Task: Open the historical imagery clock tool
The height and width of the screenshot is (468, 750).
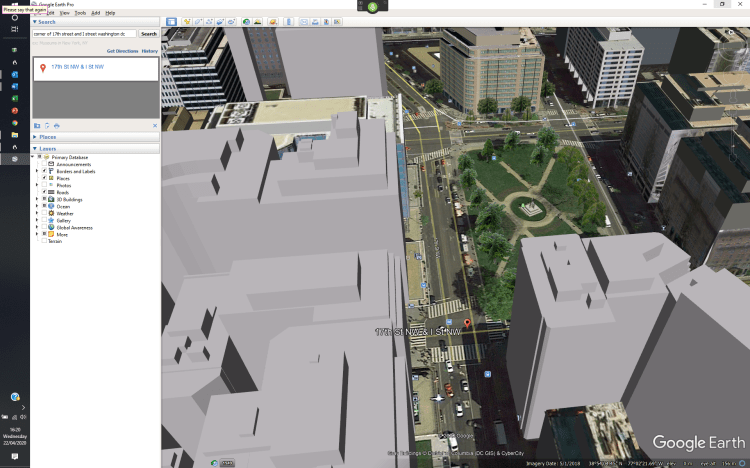Action: point(246,21)
